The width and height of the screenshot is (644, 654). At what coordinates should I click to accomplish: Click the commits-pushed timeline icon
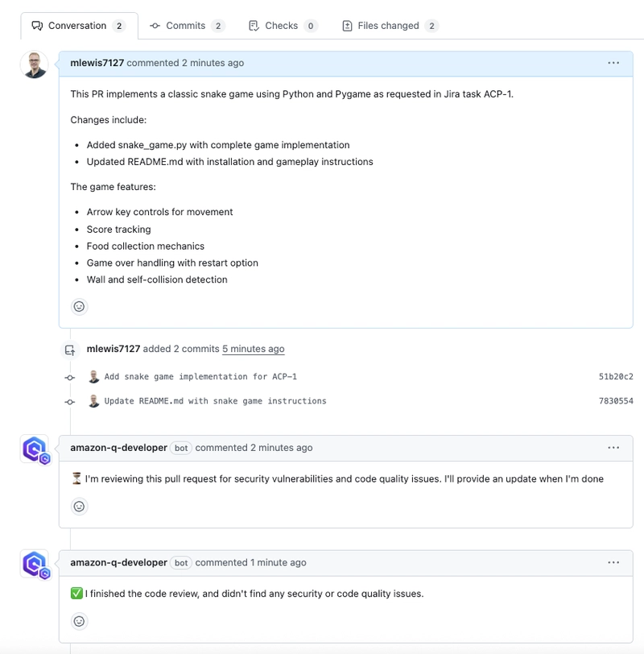click(70, 350)
